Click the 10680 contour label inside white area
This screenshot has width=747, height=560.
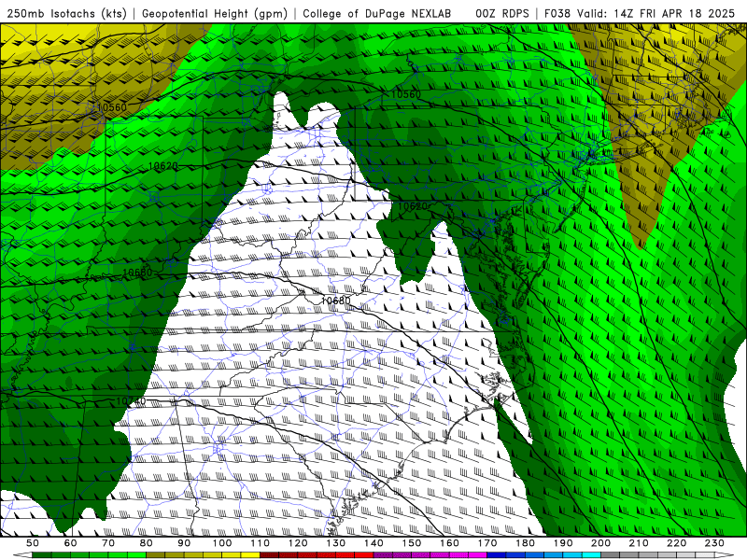[336, 301]
